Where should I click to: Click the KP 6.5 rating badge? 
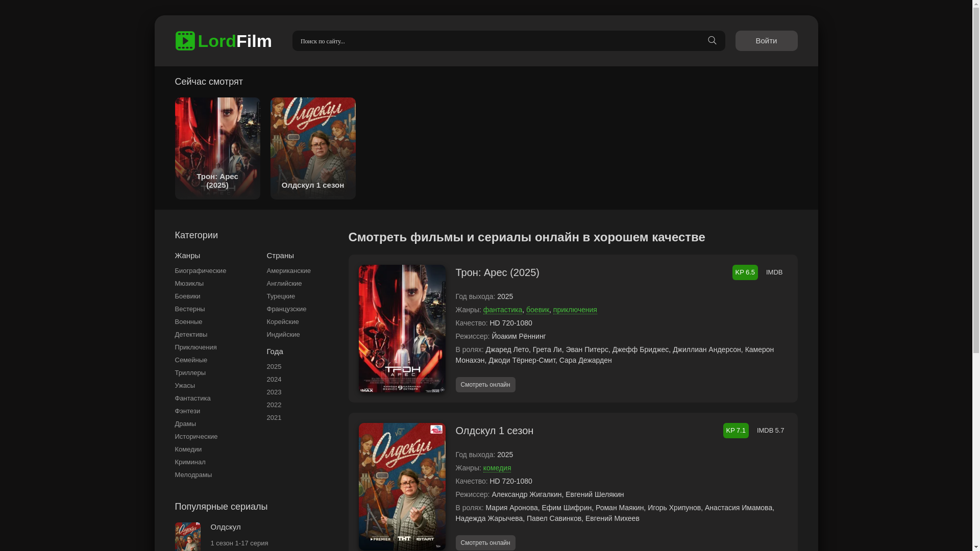(x=745, y=272)
